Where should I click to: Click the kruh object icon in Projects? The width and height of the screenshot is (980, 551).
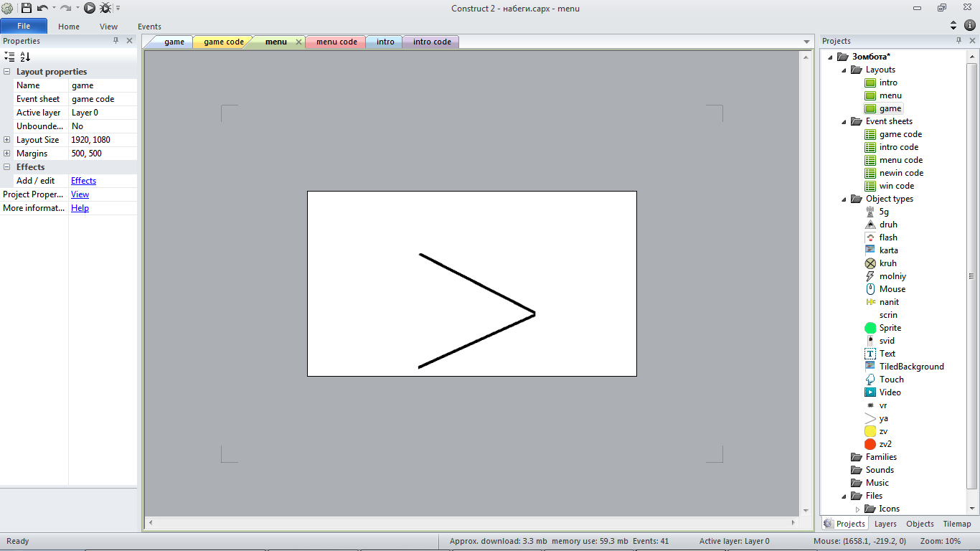click(x=870, y=263)
